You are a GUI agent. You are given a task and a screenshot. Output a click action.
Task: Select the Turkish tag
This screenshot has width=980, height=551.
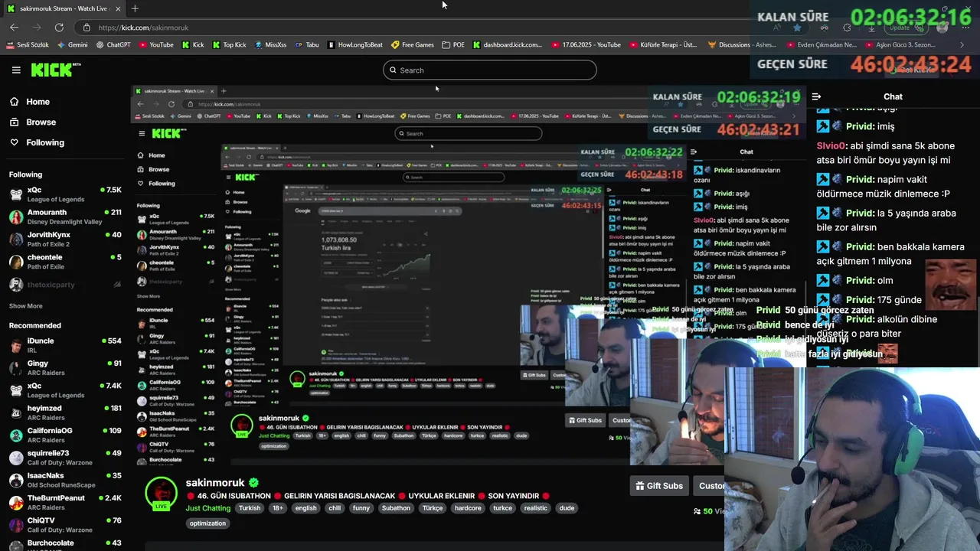pyautogui.click(x=250, y=508)
